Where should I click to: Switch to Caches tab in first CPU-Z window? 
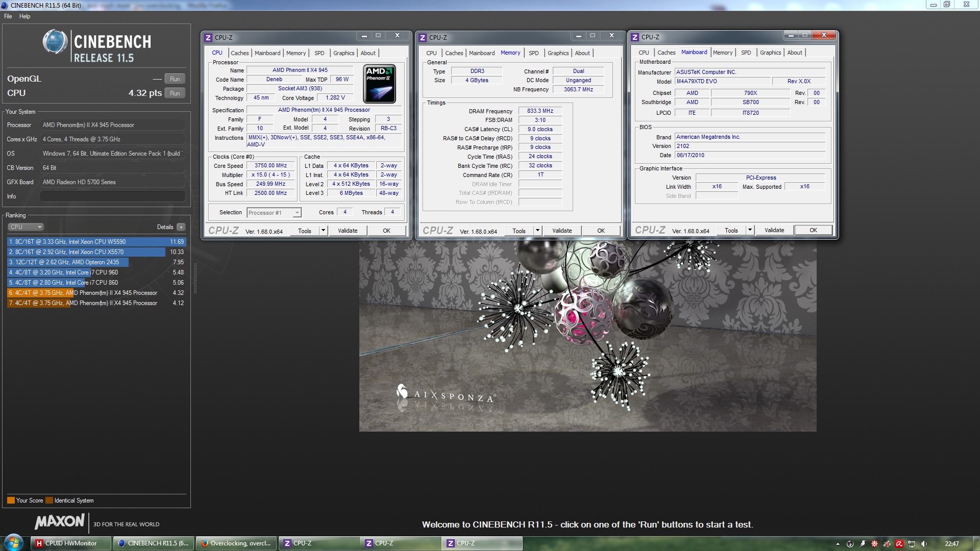[x=239, y=53]
